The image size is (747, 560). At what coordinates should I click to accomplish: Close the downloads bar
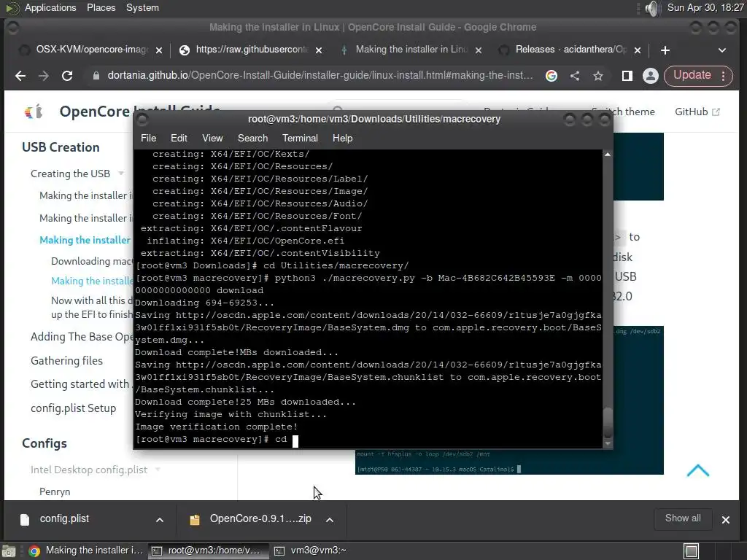click(x=726, y=520)
